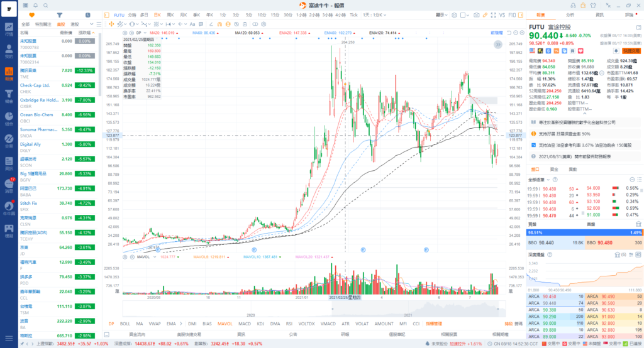
Task: Enter full screen chart mode
Action: click(x=493, y=15)
